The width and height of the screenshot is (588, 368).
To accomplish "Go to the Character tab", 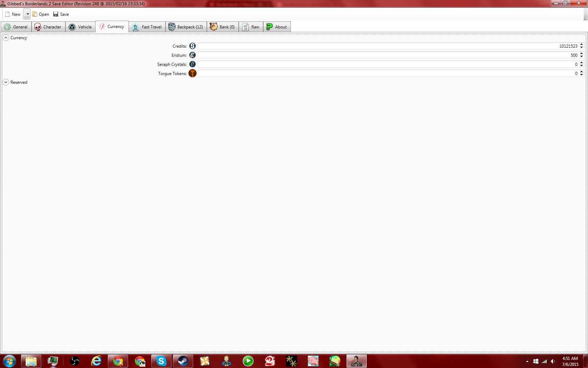I will tap(48, 27).
